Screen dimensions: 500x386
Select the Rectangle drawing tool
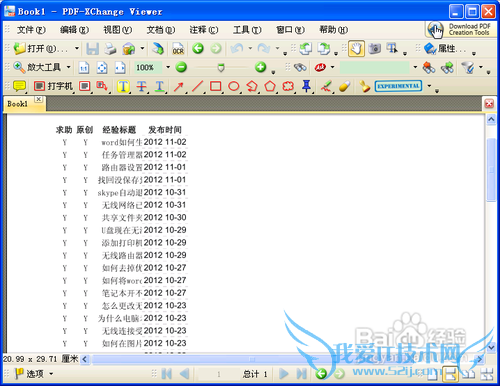[x=216, y=86]
